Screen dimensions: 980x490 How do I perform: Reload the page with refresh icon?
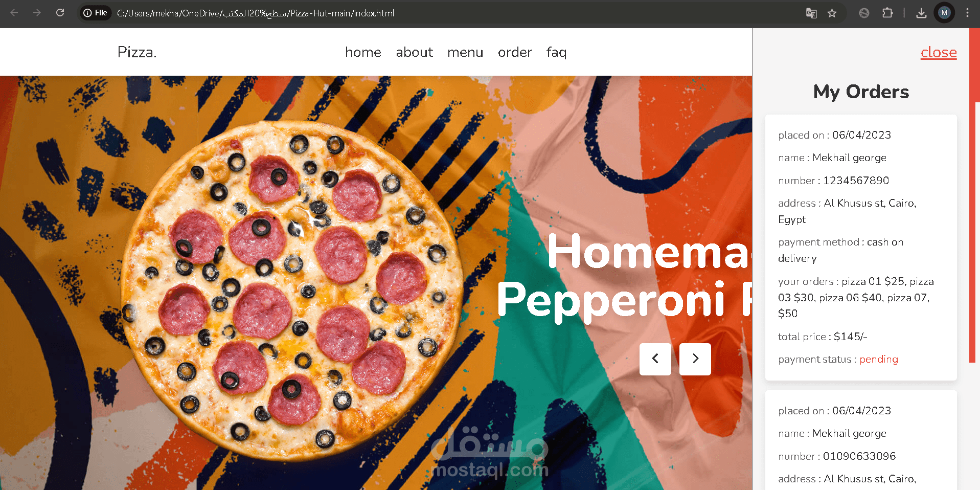(60, 13)
